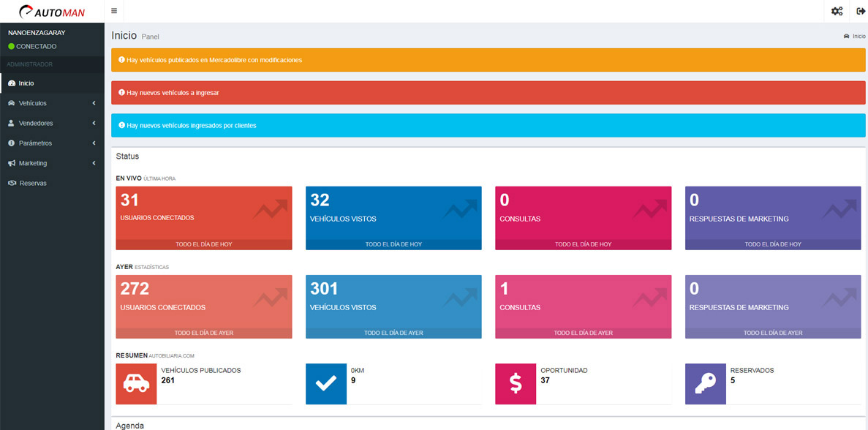The image size is (868, 430).
Task: Click the blue checkmark 0KM icon
Action: point(325,384)
